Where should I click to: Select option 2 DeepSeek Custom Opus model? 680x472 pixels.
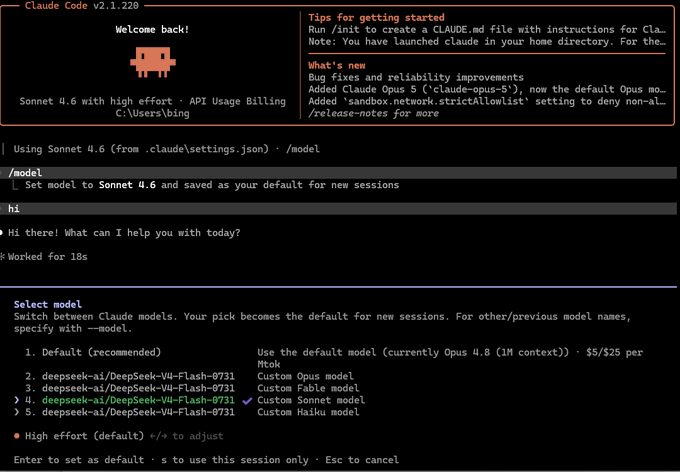[x=189, y=376]
